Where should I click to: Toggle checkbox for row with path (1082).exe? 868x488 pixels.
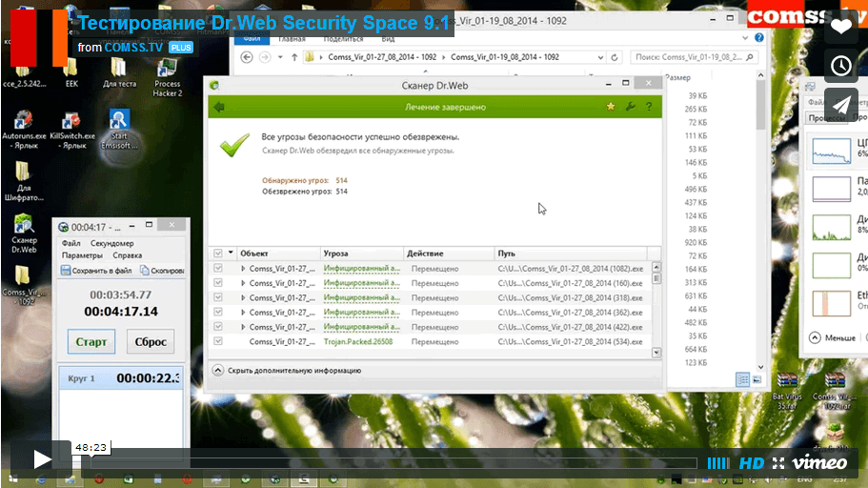click(x=218, y=268)
